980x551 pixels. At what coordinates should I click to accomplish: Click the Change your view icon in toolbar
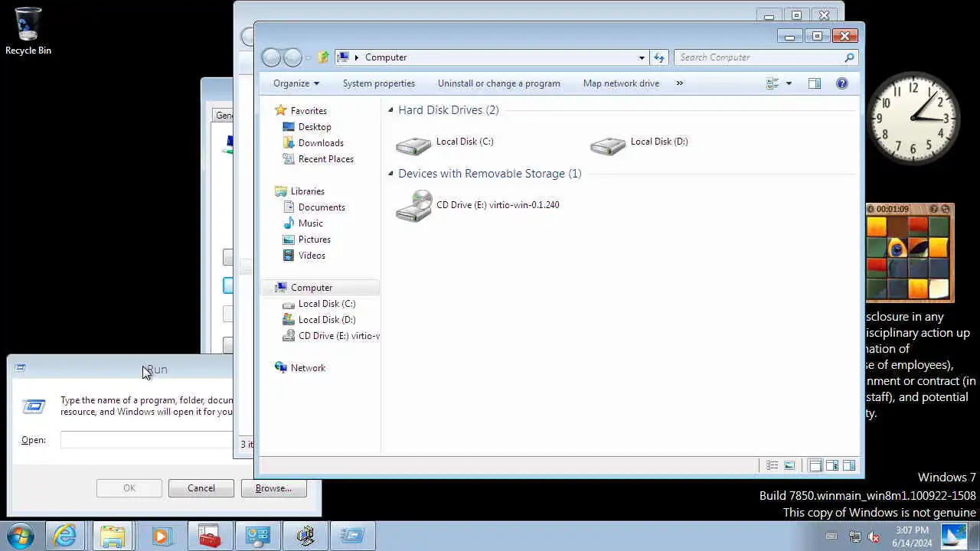773,83
